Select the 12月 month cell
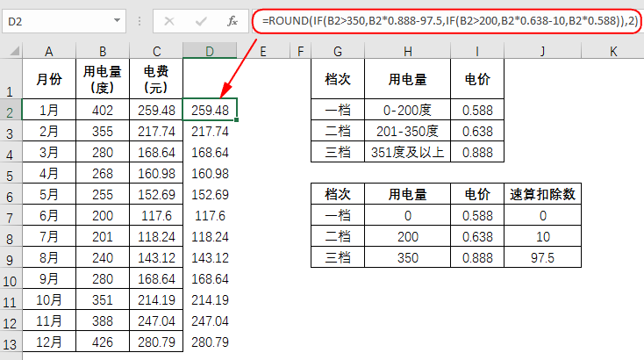This screenshot has height=360, width=644. click(49, 341)
